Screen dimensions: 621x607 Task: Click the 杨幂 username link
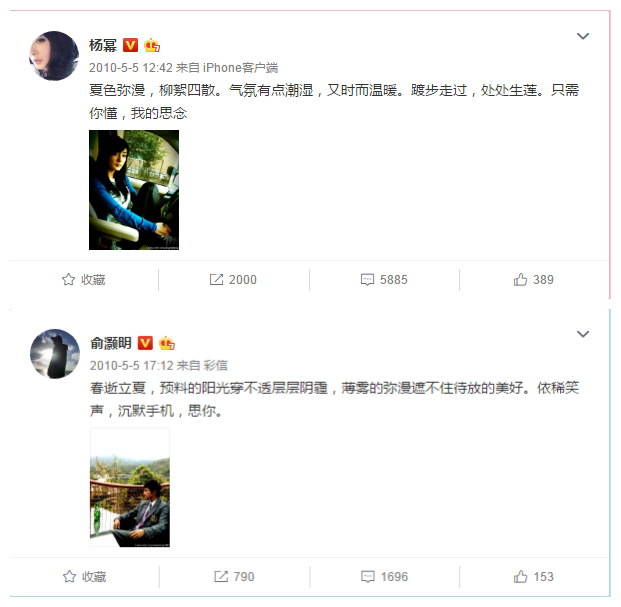[103, 45]
